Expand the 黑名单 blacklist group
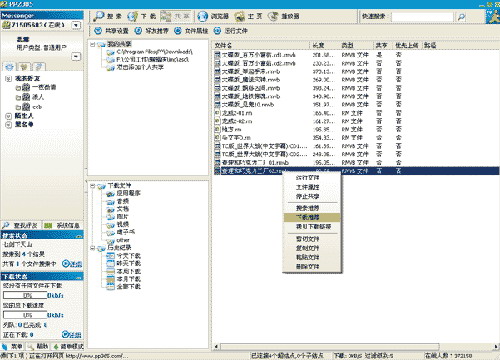Viewport: 500px width, 360px height. (x=9, y=124)
